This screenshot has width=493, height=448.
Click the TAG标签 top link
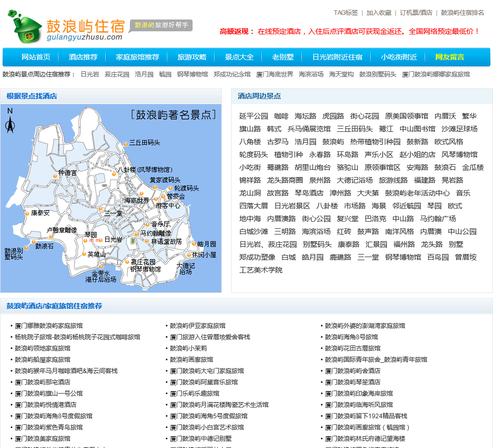point(346,12)
